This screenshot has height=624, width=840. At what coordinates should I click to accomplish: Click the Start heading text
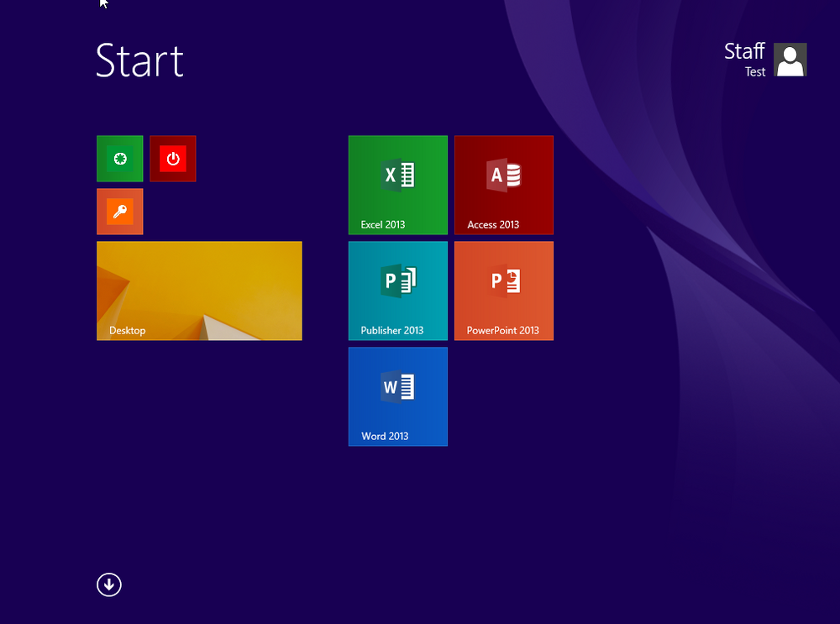139,60
